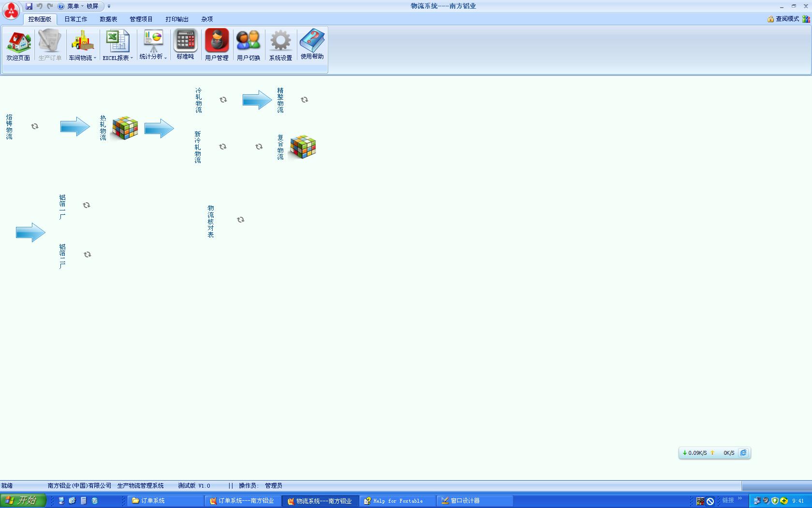812x508 pixels.
Task: Click refresh icon next to 熔铸物流
Action: 35,126
